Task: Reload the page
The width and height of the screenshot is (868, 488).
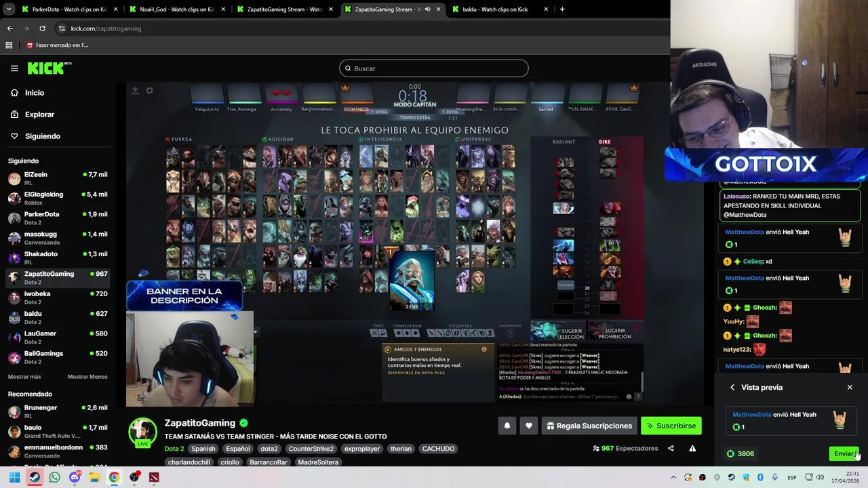Action: [42, 28]
